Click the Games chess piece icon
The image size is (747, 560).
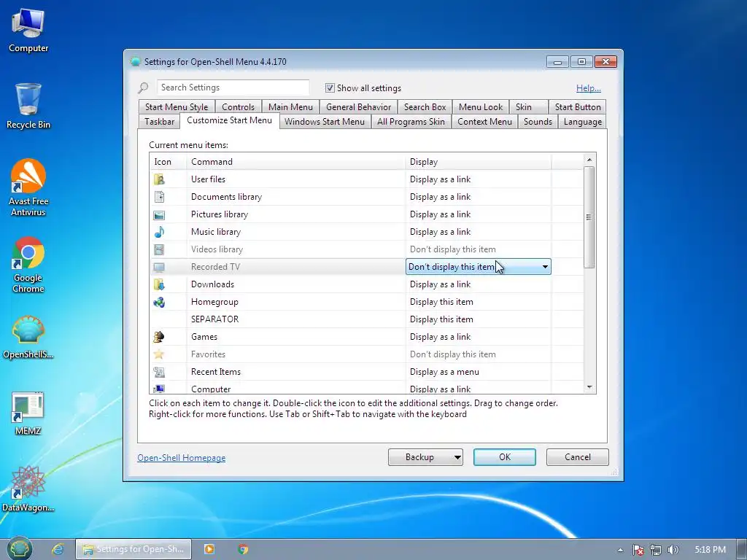point(159,337)
